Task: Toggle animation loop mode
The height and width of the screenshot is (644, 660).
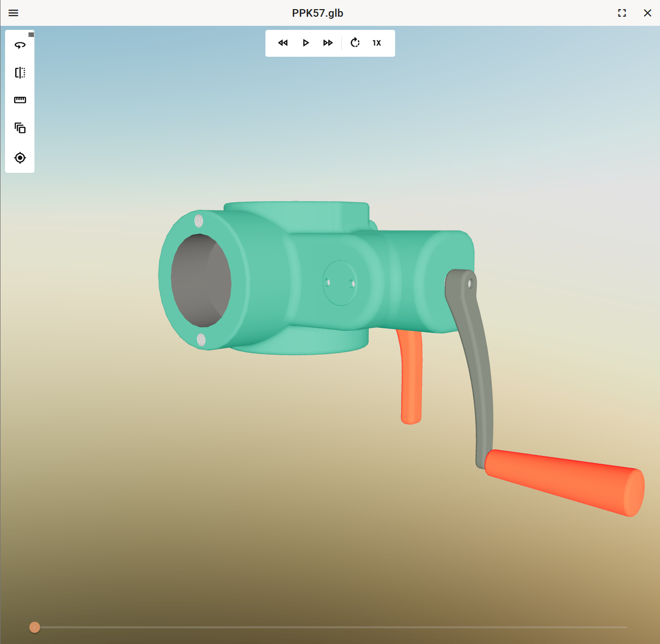Action: pos(355,43)
